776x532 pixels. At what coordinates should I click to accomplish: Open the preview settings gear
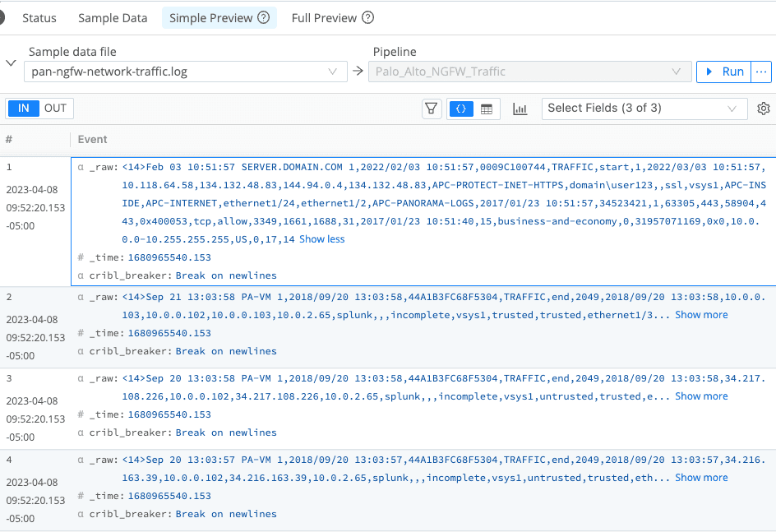pyautogui.click(x=764, y=108)
